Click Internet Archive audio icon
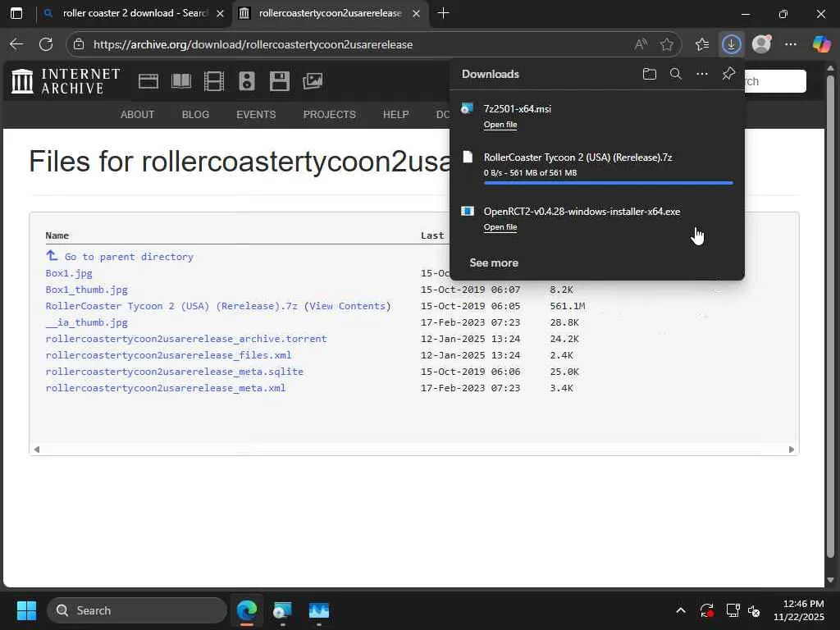 247,80
